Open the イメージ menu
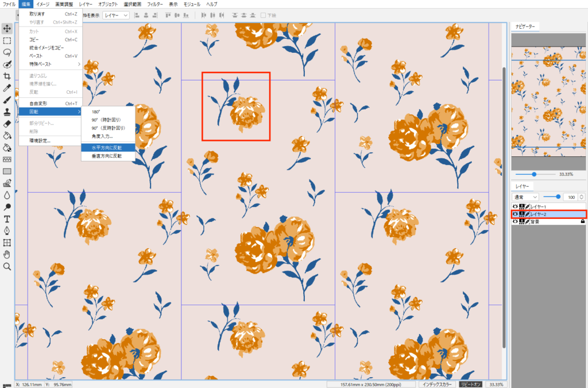The height and width of the screenshot is (388, 588). [42, 4]
